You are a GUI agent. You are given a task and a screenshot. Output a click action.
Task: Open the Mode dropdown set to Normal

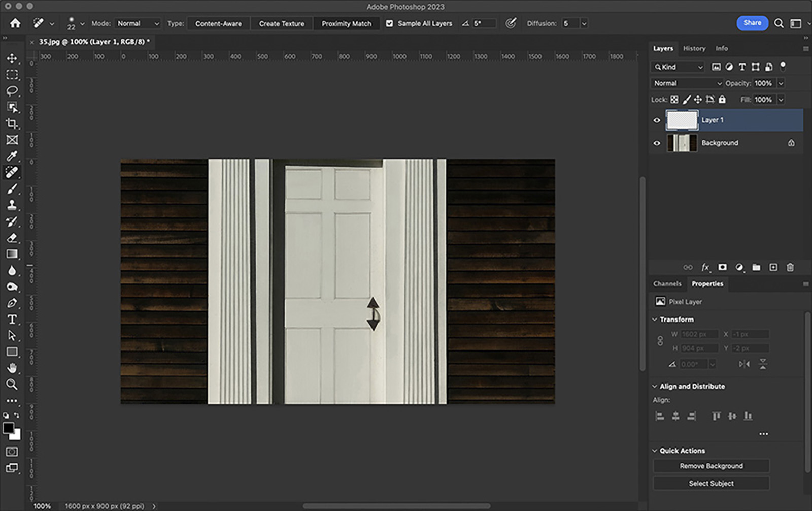138,23
